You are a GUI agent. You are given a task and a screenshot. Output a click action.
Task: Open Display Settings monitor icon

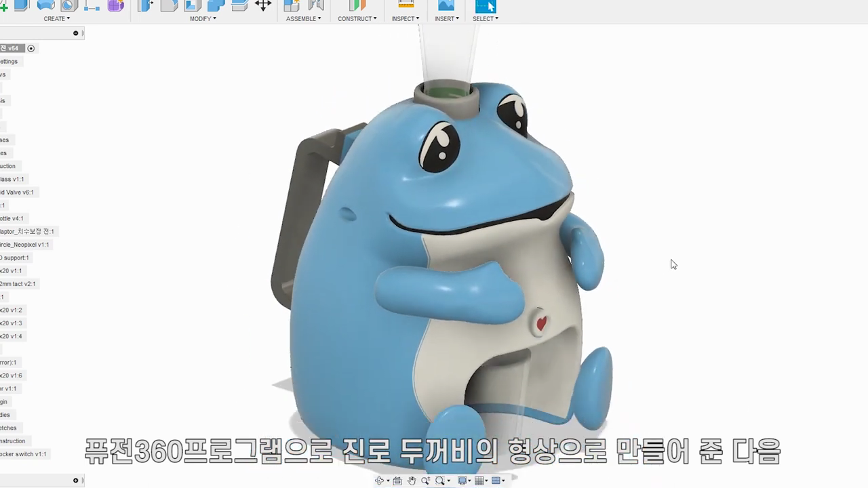(462, 481)
